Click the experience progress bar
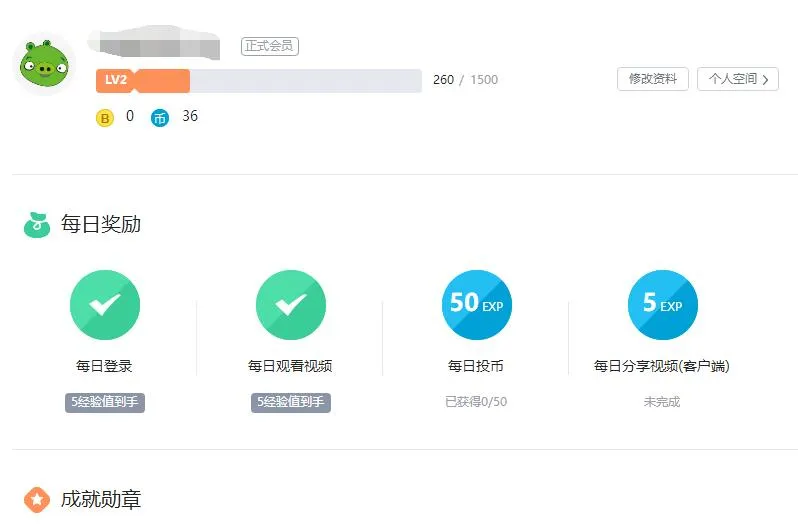The width and height of the screenshot is (798, 532). coord(300,81)
